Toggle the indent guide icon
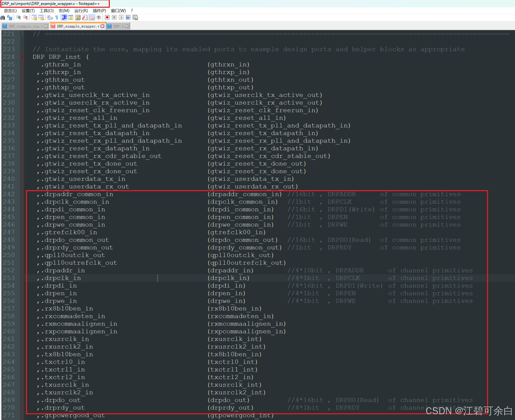 (x=64, y=17)
